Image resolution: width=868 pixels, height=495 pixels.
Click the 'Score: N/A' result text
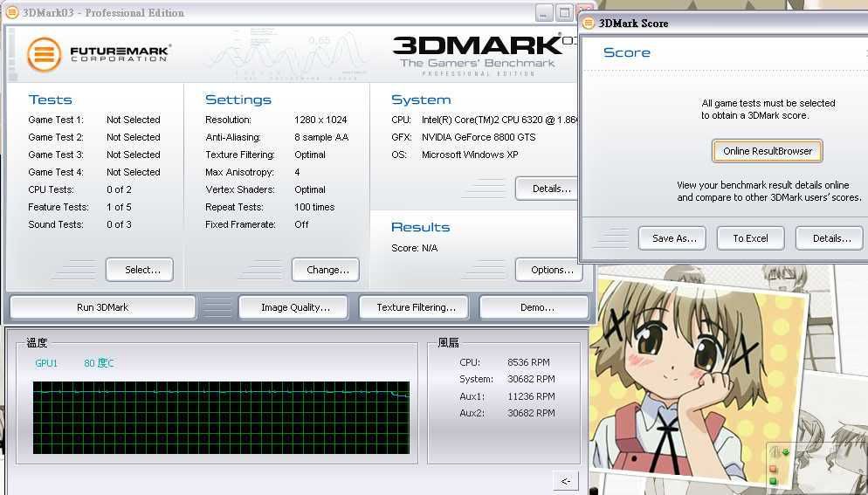coord(414,248)
